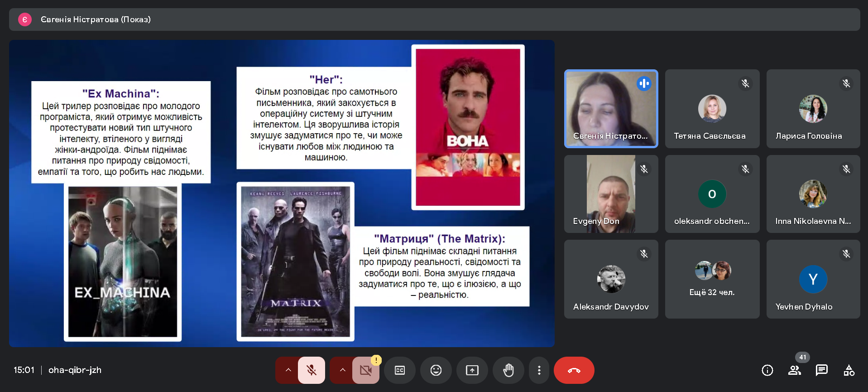The image size is (868, 392).
Task: Leave the call
Action: [x=574, y=370]
